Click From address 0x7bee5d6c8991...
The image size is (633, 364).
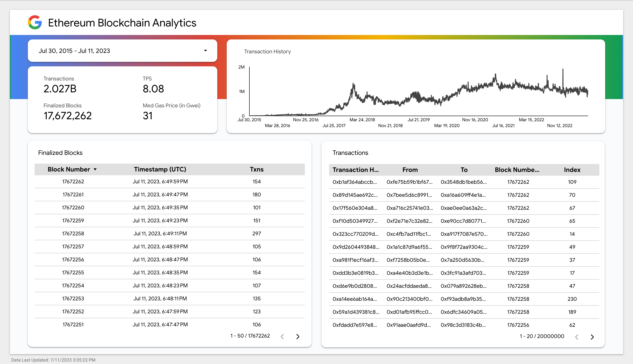409,195
